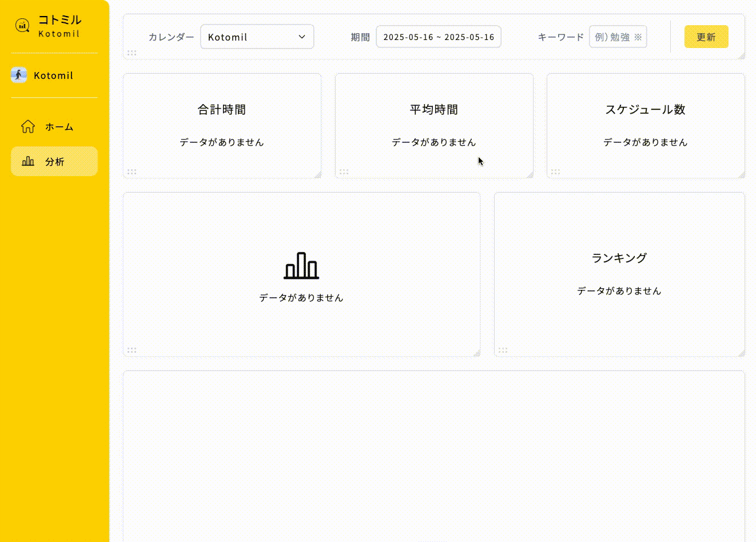Click the 期間 label
The width and height of the screenshot is (756, 542).
[360, 37]
